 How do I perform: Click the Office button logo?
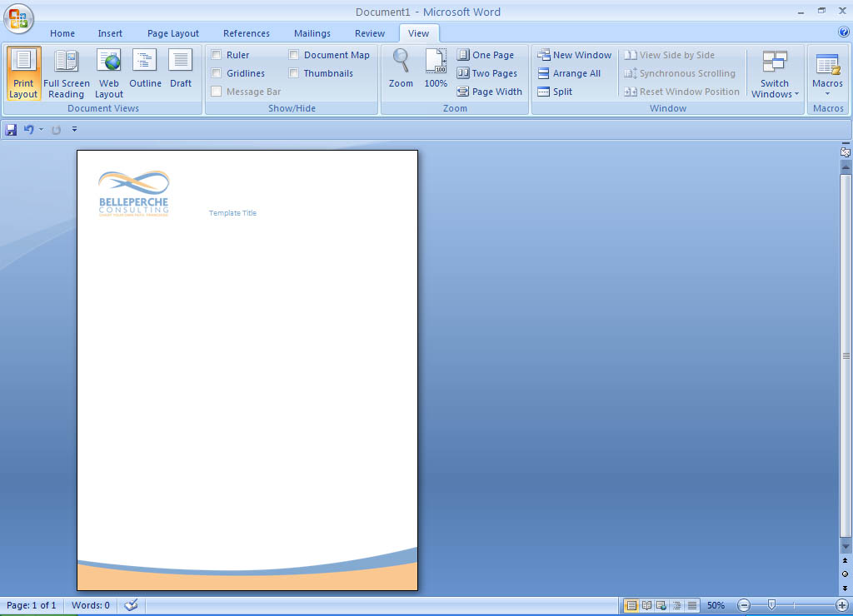coord(18,18)
